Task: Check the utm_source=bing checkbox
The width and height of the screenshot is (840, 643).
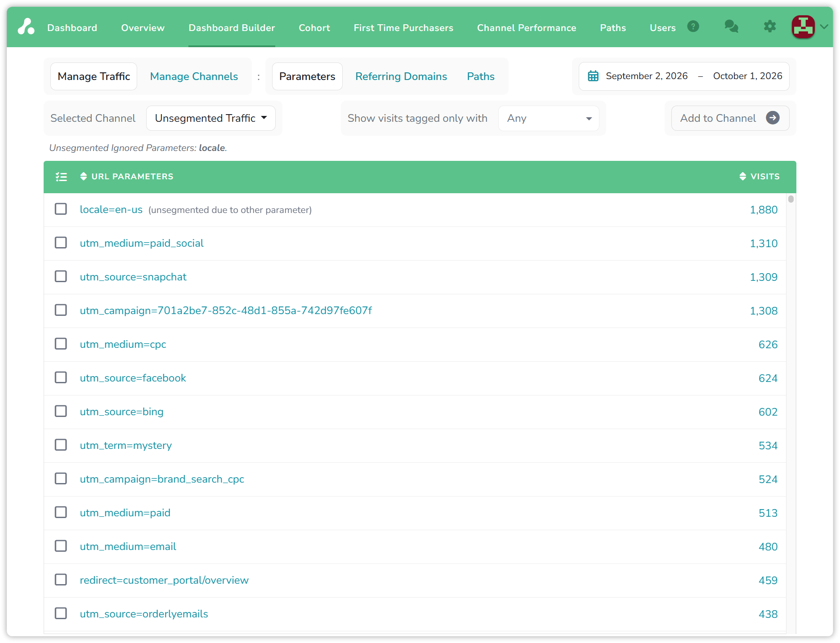Action: 61,411
